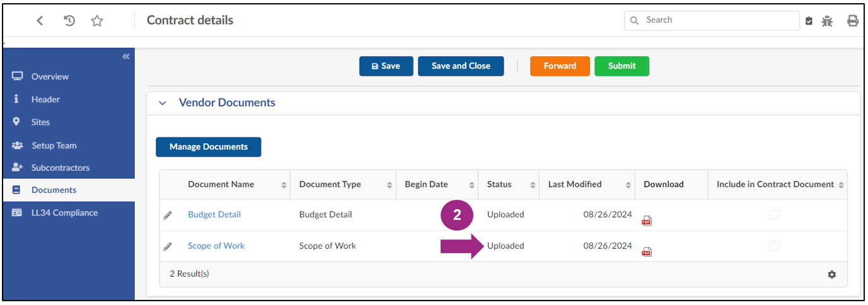Open the Subcontractors sidebar tab
Image resolution: width=868 pixels, height=305 pixels.
pyautogui.click(x=61, y=168)
